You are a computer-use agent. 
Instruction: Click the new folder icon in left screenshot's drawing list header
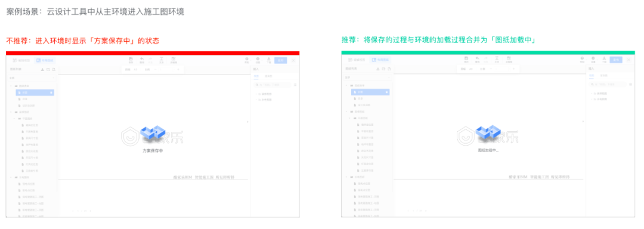[48, 69]
